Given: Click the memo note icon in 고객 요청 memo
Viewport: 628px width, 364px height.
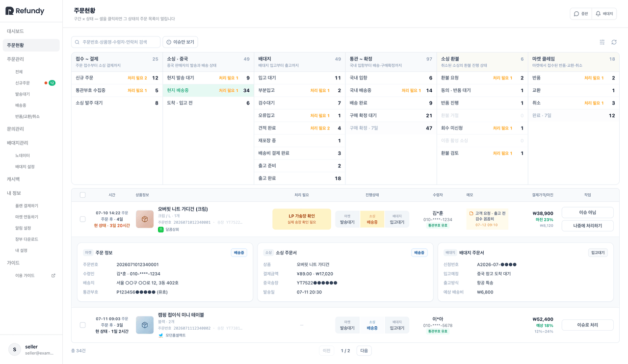Looking at the screenshot, I should tap(471, 213).
